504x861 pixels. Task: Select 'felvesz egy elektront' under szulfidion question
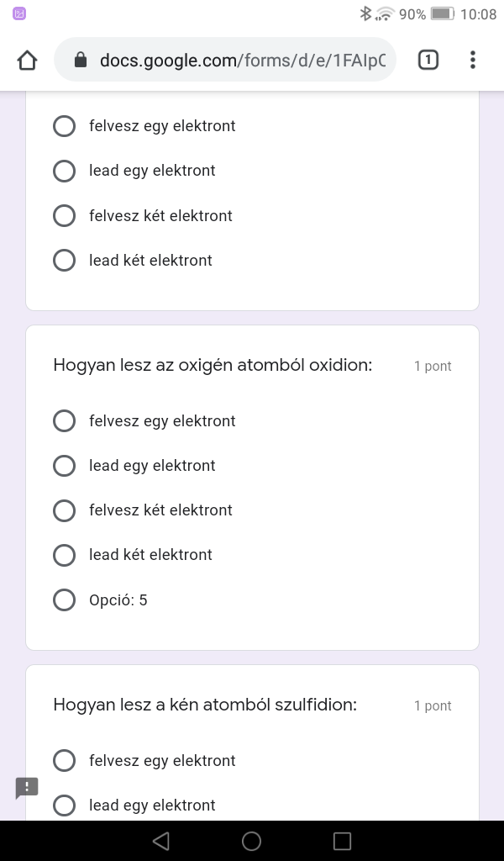click(x=65, y=761)
